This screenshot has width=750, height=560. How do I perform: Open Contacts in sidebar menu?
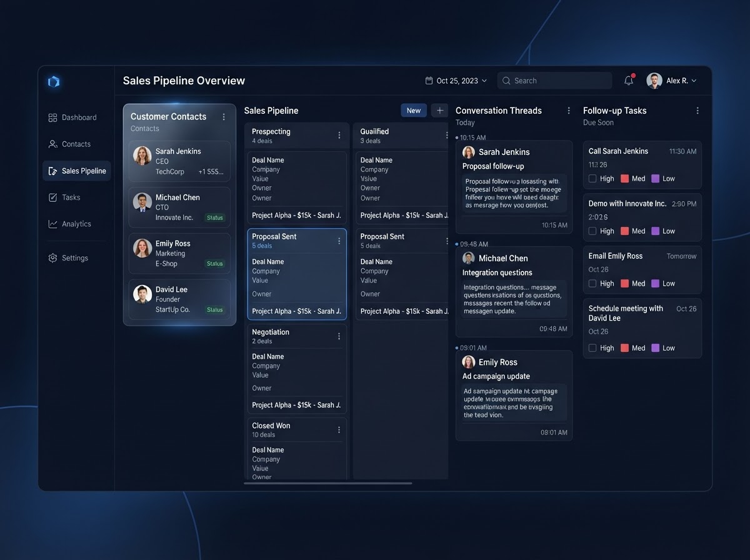click(76, 144)
